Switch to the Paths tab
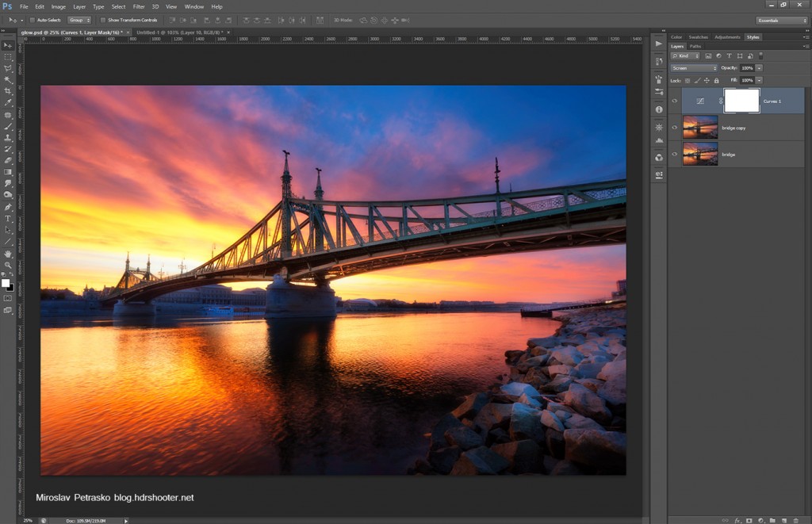 coord(695,47)
